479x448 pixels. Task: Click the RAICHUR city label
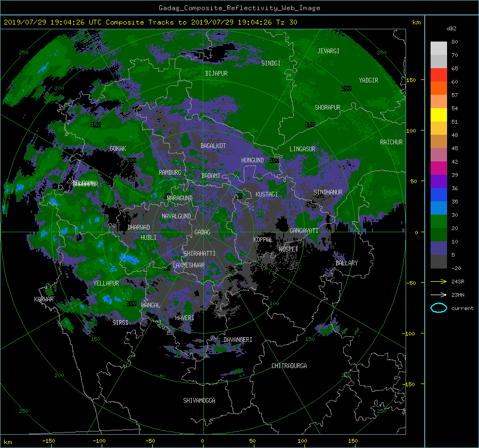(x=391, y=142)
